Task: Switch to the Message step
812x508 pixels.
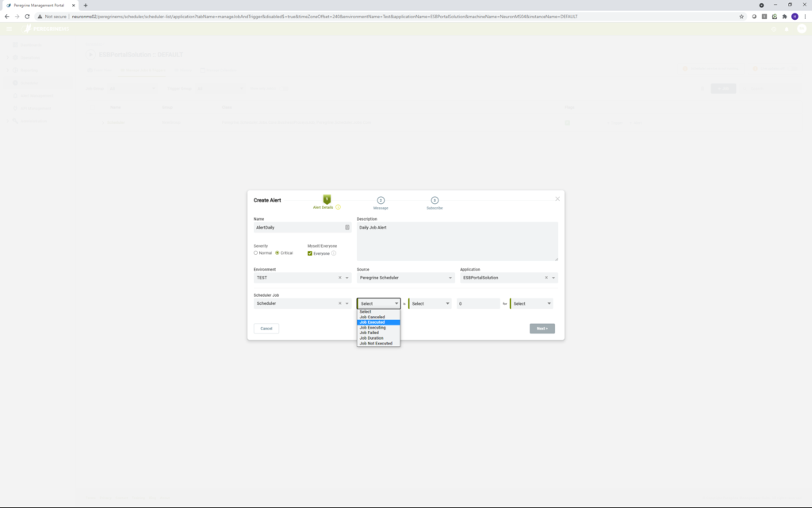Action: coord(381,200)
